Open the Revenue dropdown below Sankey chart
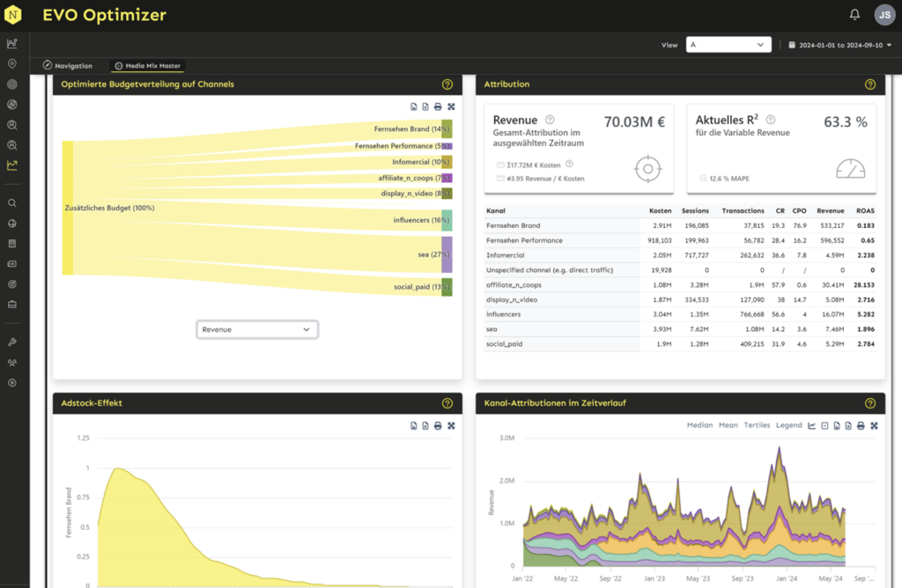The width and height of the screenshot is (902, 588). 256,329
